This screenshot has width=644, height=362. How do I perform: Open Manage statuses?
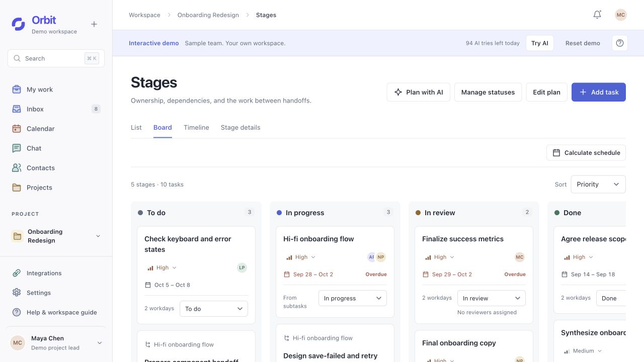pyautogui.click(x=488, y=92)
